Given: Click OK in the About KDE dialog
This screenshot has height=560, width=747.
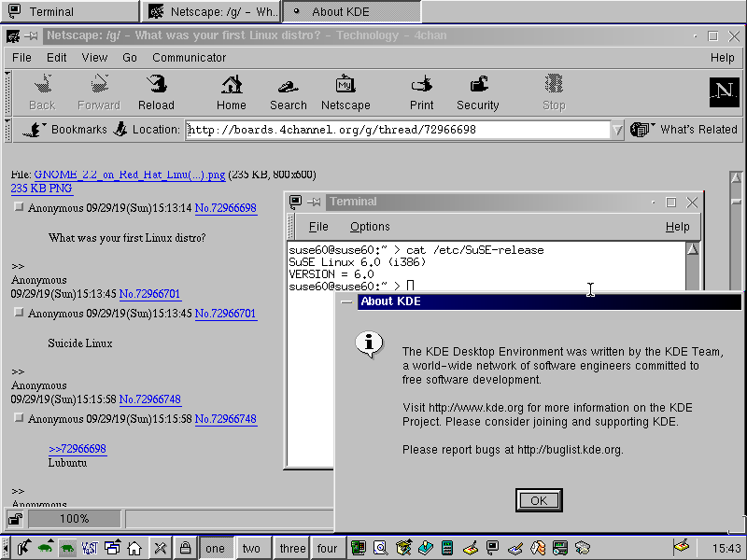Looking at the screenshot, I should (x=539, y=500).
